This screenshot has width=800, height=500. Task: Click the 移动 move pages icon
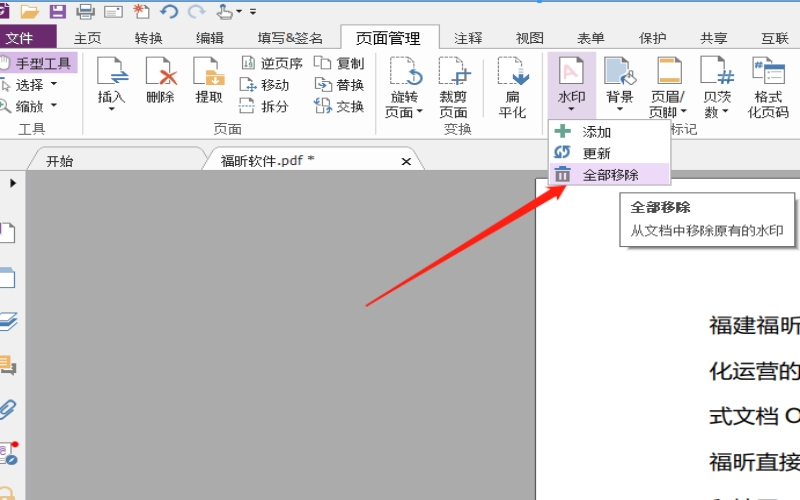click(264, 85)
